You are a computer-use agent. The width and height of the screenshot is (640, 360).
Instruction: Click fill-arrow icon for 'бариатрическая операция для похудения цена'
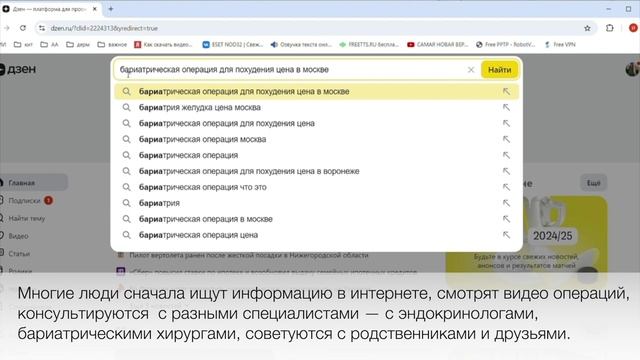click(x=506, y=123)
